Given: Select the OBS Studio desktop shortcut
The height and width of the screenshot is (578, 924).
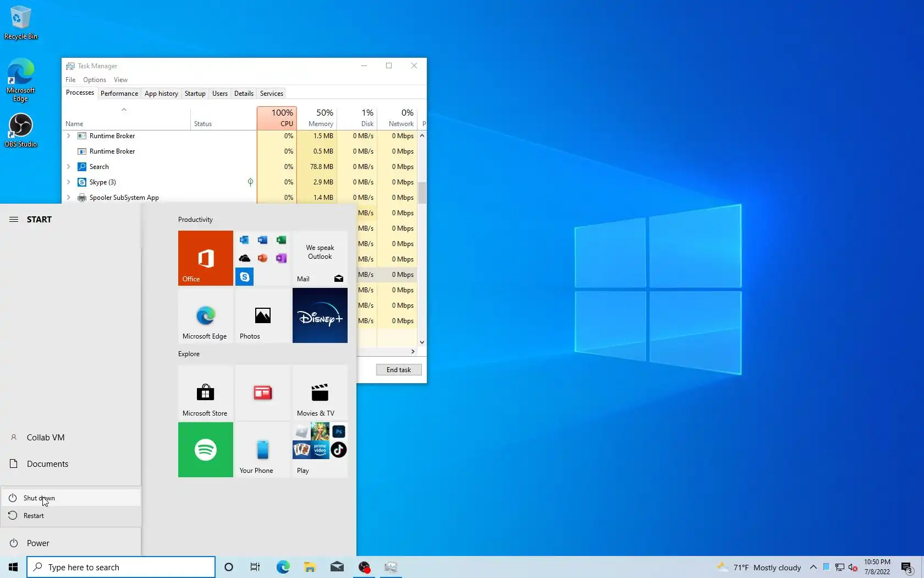Looking at the screenshot, I should pyautogui.click(x=21, y=130).
